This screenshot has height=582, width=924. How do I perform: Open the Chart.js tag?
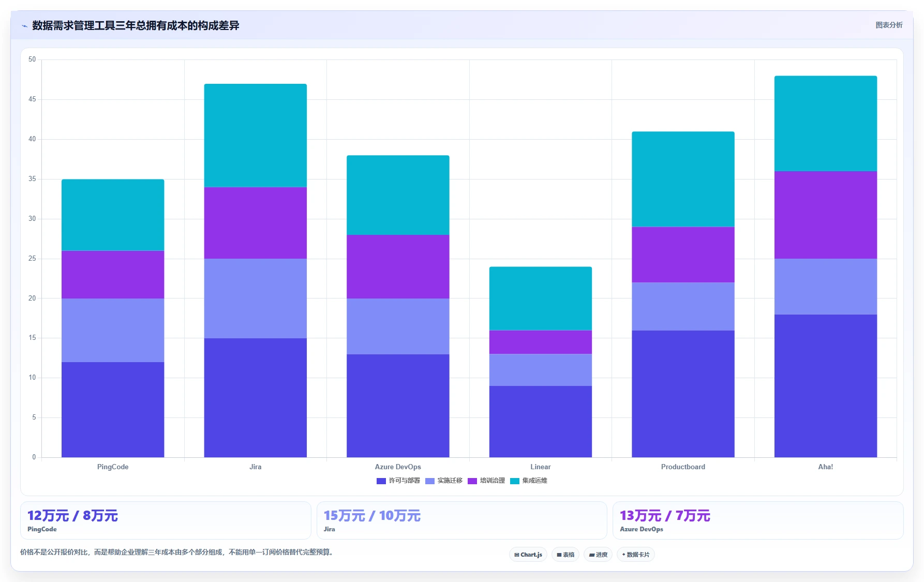tap(528, 555)
